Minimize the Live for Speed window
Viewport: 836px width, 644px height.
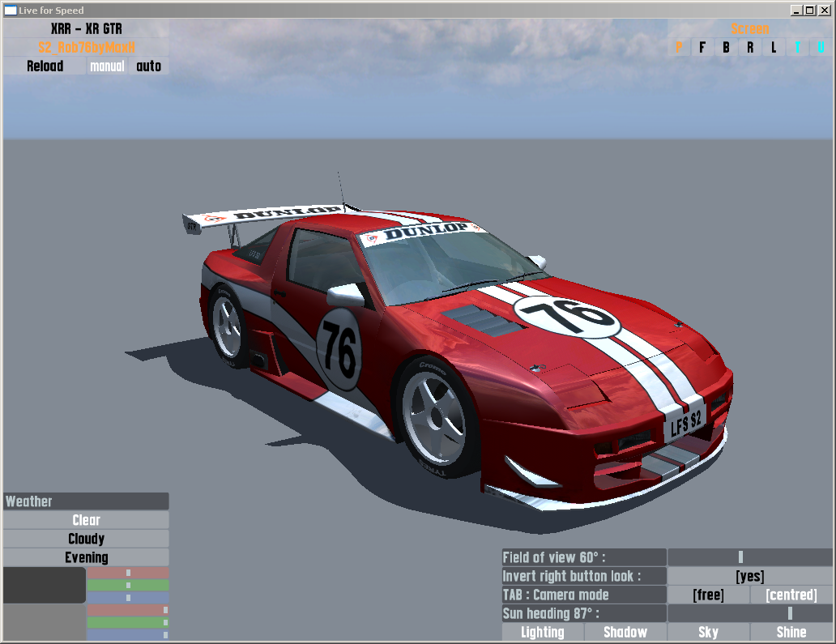796,11
